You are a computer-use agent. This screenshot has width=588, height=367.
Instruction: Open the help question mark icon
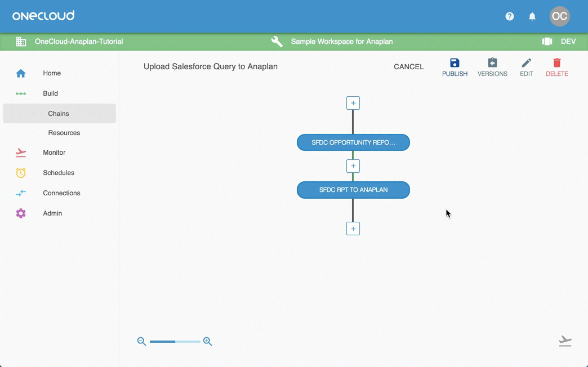pyautogui.click(x=509, y=16)
